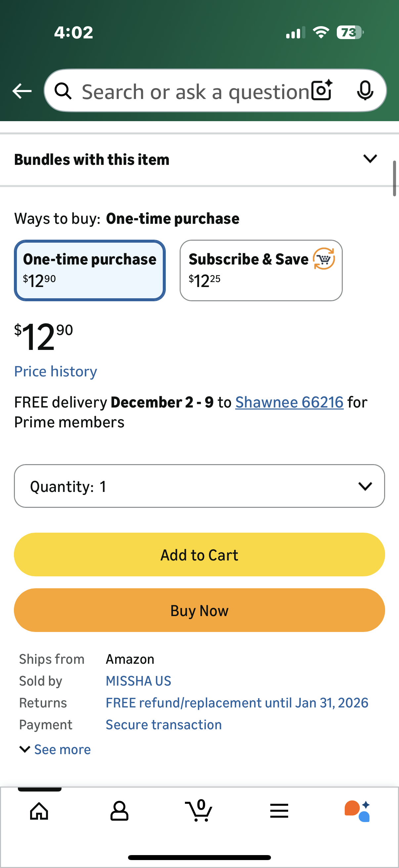Open the Price history link
This screenshot has width=399, height=868.
[56, 371]
